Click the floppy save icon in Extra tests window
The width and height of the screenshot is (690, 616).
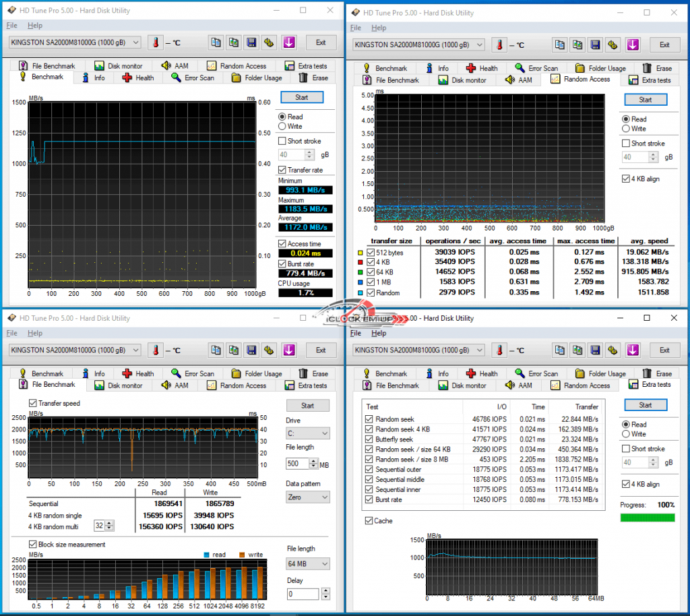[x=595, y=350]
